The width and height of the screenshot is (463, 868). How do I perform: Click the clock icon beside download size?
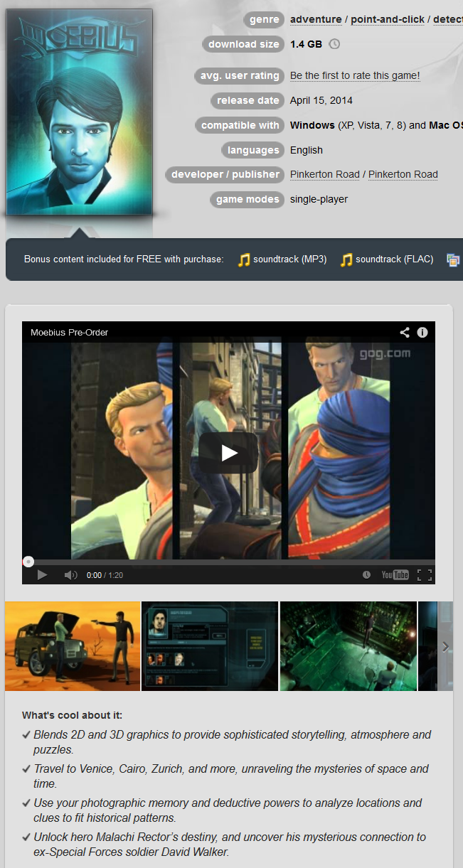click(334, 44)
